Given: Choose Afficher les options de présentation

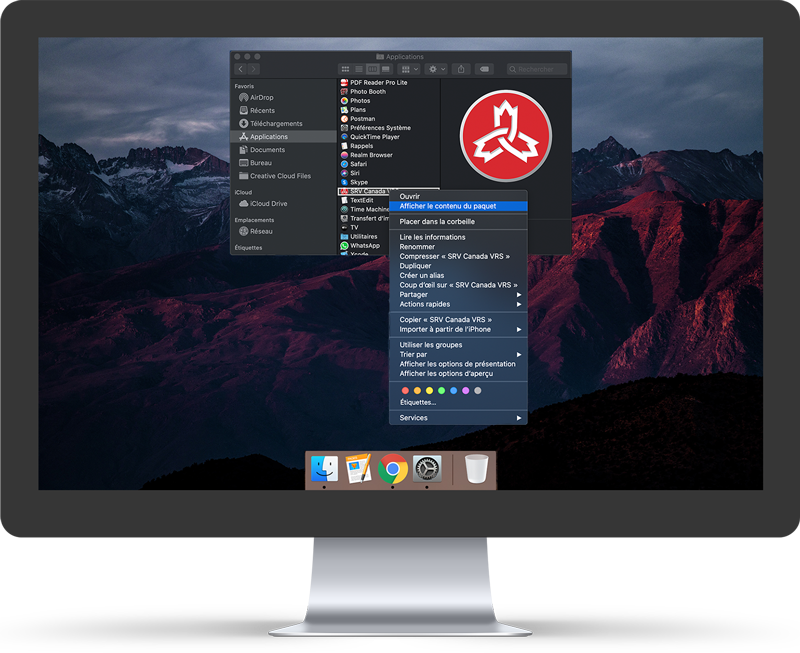Looking at the screenshot, I should 458,364.
